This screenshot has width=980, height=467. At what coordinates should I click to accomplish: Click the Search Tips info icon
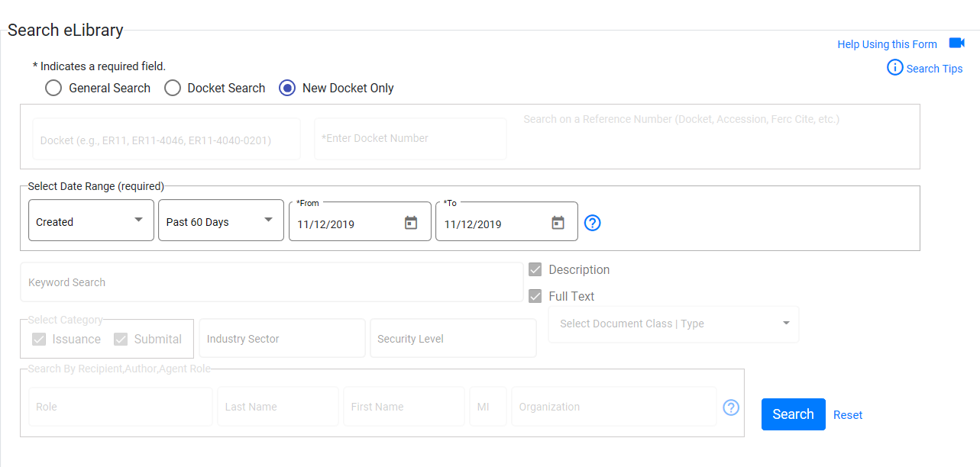(894, 68)
